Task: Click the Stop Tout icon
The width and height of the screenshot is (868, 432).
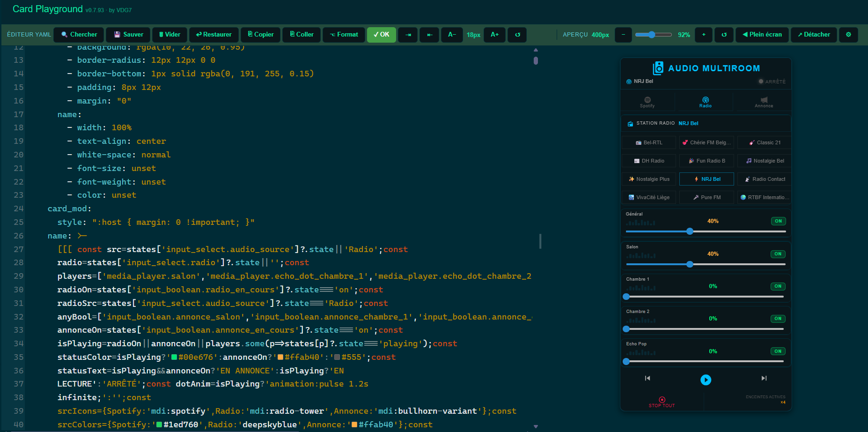Action: click(x=662, y=400)
